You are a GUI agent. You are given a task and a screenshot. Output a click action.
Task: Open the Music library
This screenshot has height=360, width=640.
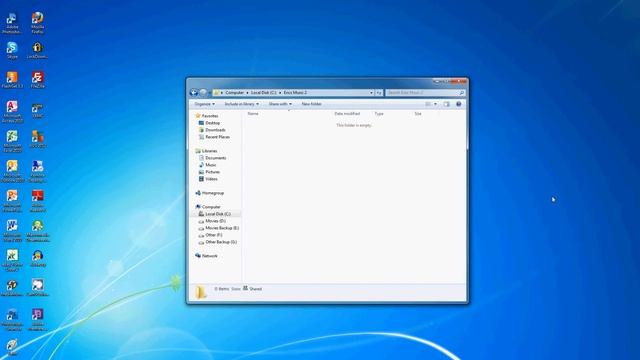[207, 165]
